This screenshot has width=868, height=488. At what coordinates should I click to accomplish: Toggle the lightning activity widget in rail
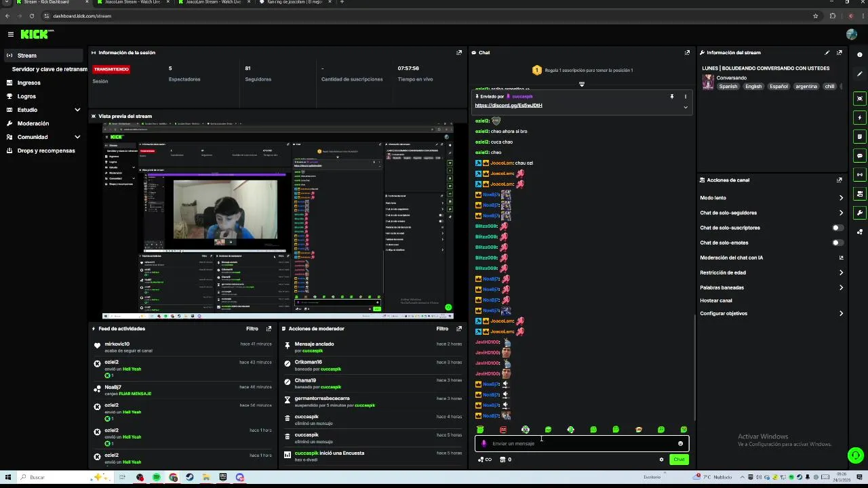(860, 118)
